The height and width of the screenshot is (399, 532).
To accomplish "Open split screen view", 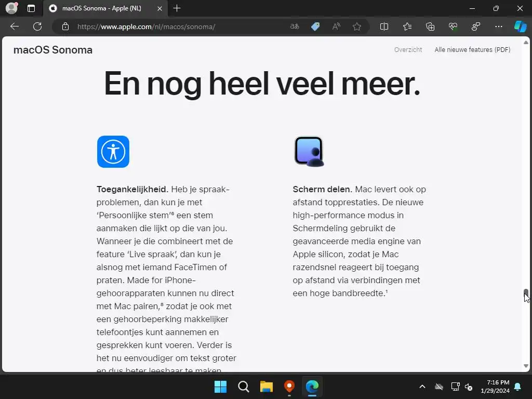I will pos(384,26).
